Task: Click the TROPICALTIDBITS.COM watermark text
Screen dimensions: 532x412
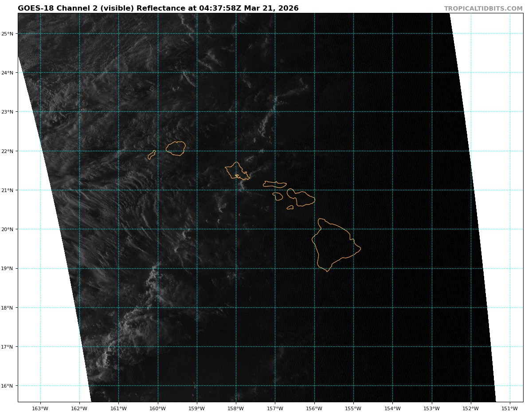Action: (x=483, y=8)
